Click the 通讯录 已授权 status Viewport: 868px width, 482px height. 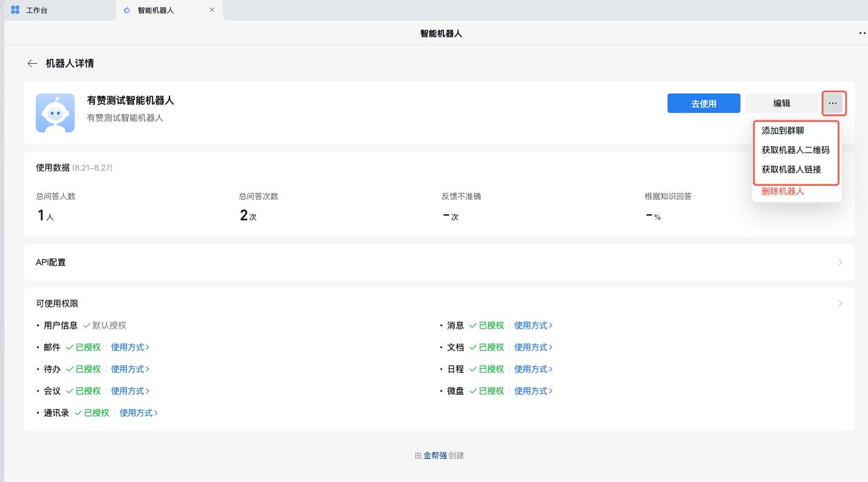[92, 412]
